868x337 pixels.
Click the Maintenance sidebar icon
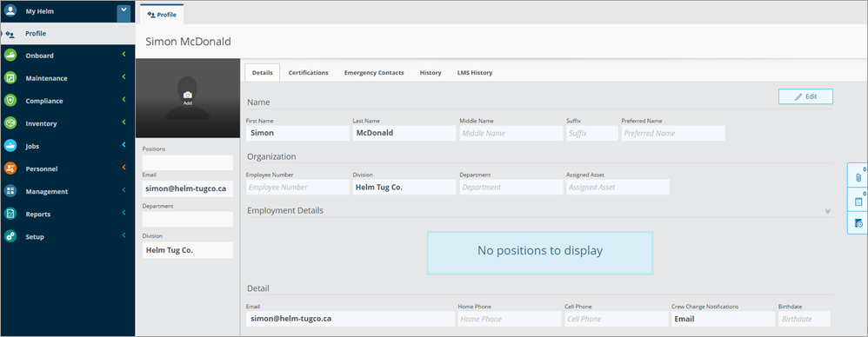coord(10,78)
